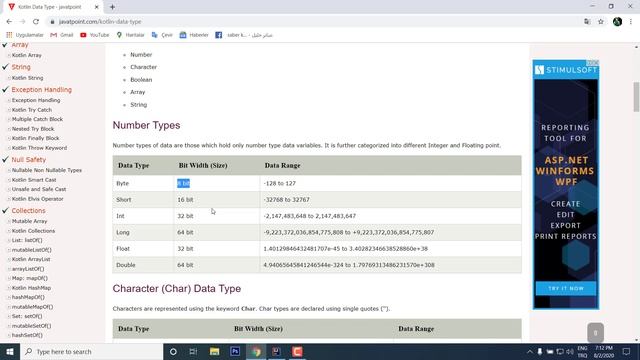Open Kotlin Array in the sidebar
This screenshot has width=640, height=360.
pyautogui.click(x=27, y=55)
